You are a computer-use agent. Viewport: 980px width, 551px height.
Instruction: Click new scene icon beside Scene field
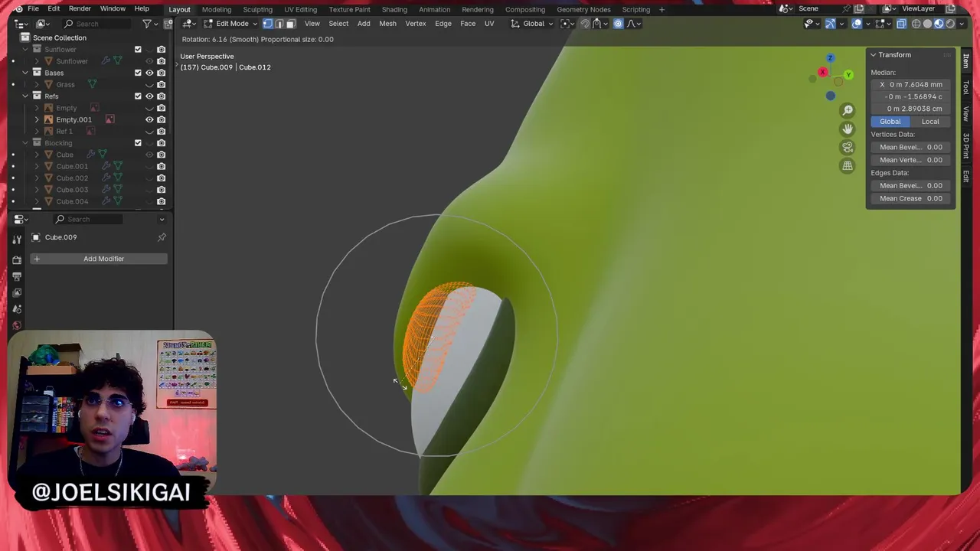859,8
